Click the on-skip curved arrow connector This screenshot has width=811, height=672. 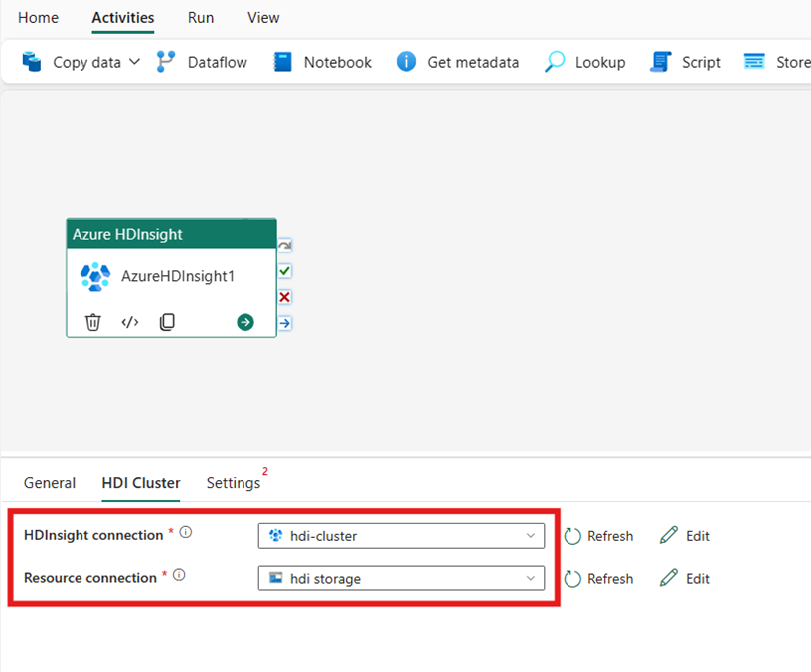[x=284, y=245]
